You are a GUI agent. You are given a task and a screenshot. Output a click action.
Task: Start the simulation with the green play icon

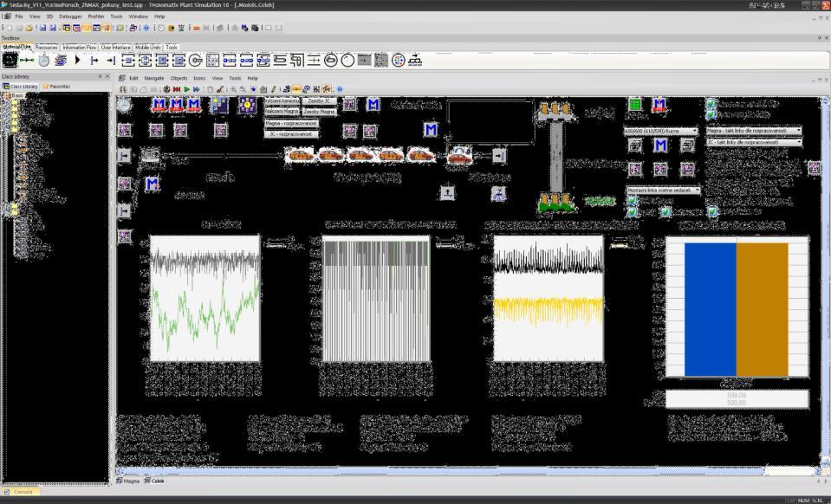point(186,89)
